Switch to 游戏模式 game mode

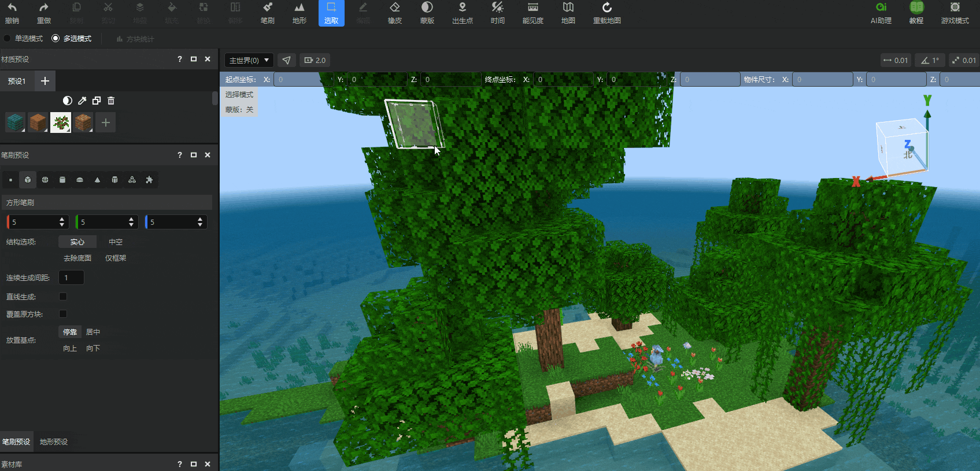point(955,13)
